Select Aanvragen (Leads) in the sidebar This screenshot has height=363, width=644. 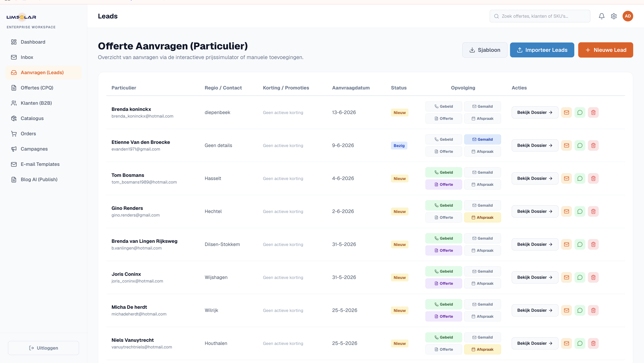point(43,72)
